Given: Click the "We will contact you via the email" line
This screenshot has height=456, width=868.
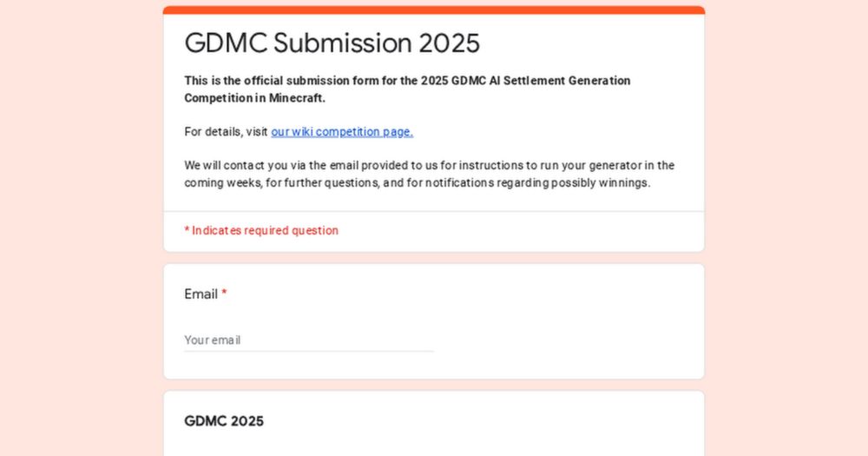Looking at the screenshot, I should (x=429, y=166).
